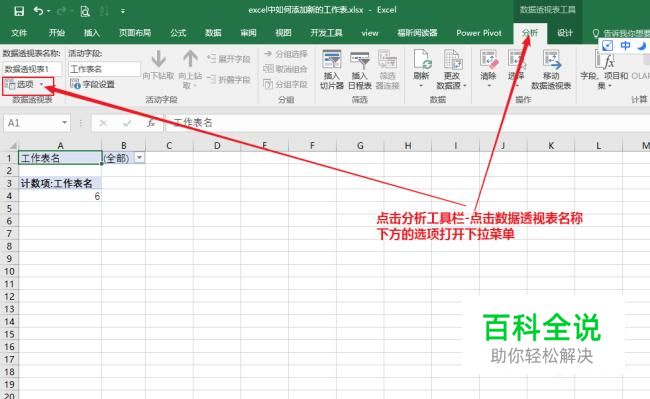Click the 清除 (Clear) icon

click(488, 59)
